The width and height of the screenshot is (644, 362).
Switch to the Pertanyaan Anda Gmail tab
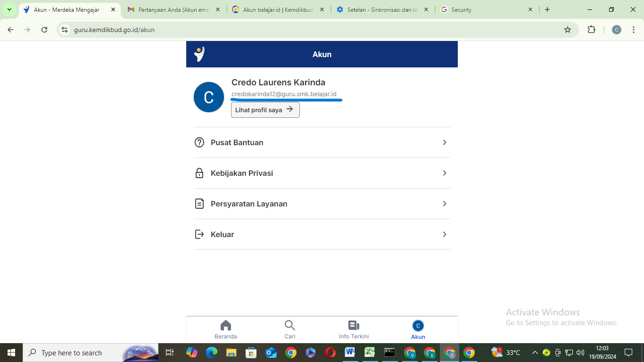pyautogui.click(x=173, y=9)
